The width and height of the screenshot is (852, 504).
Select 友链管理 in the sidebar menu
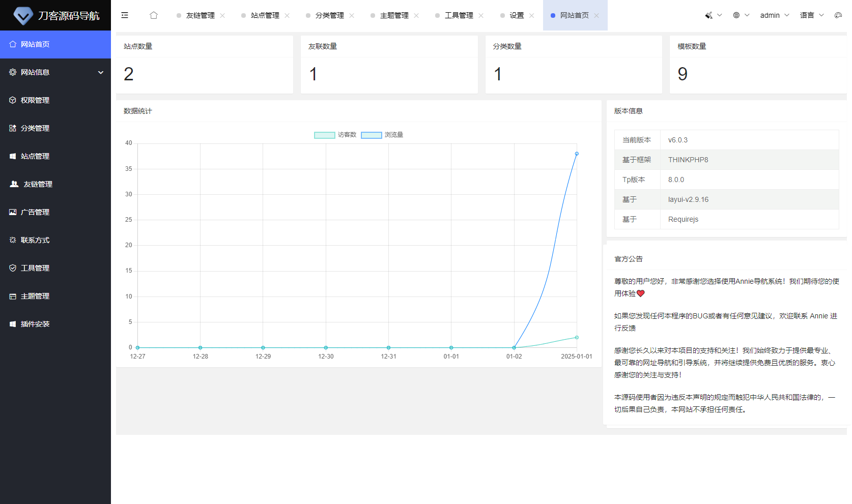[37, 184]
